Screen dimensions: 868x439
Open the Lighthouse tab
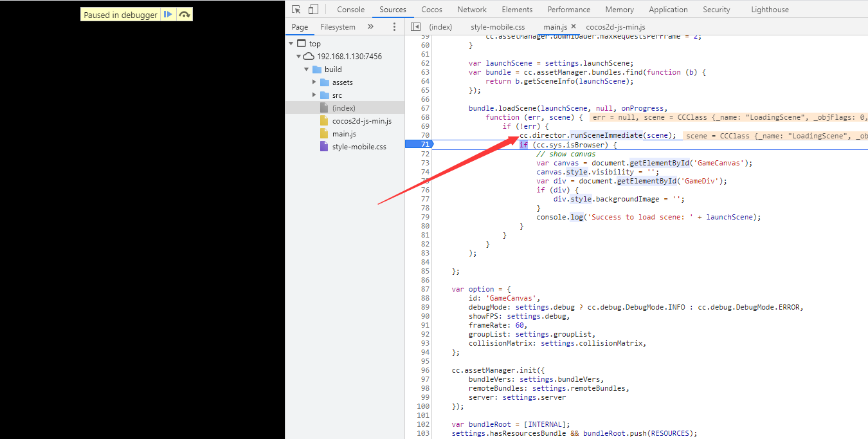(x=770, y=10)
